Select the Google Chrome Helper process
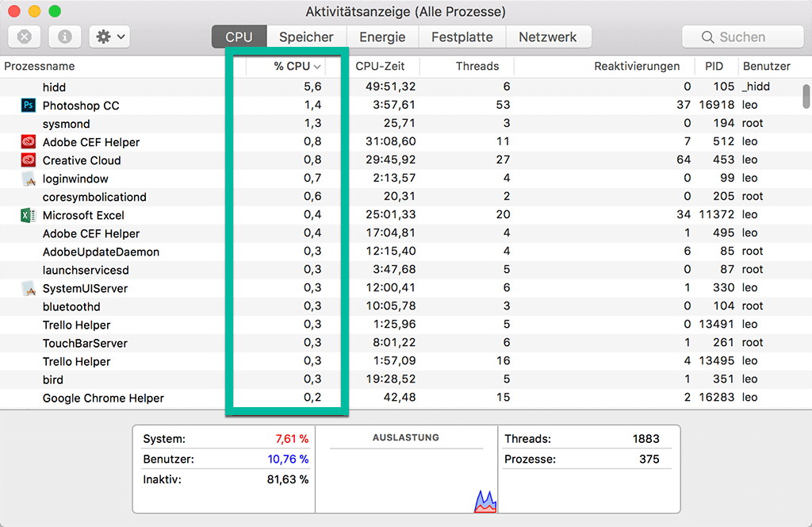 (103, 398)
